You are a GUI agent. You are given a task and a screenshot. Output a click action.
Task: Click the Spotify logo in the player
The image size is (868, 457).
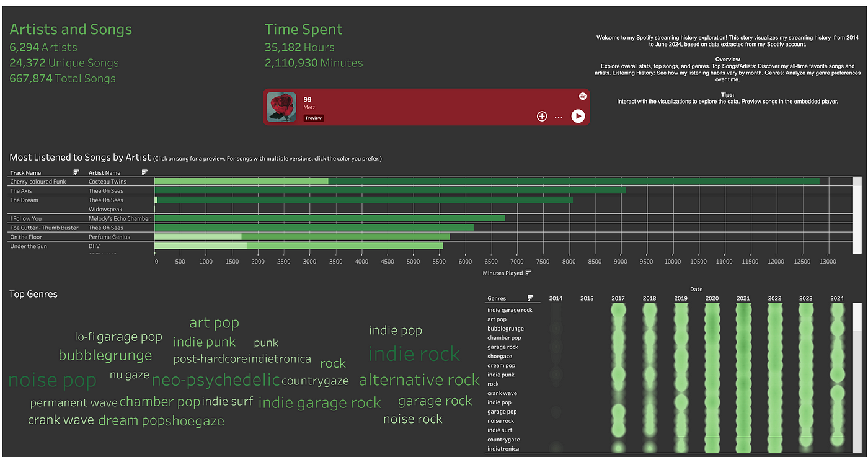point(583,96)
